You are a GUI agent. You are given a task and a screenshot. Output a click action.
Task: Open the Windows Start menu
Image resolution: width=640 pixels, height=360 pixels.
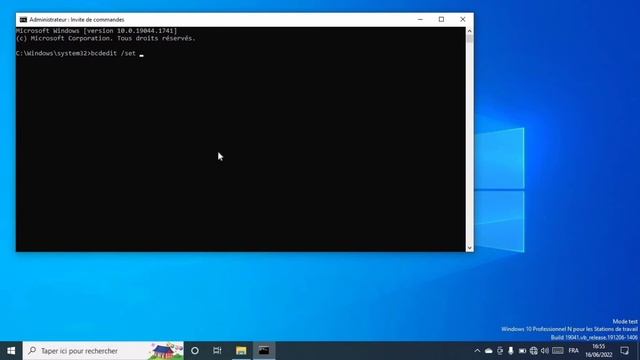(x=11, y=351)
